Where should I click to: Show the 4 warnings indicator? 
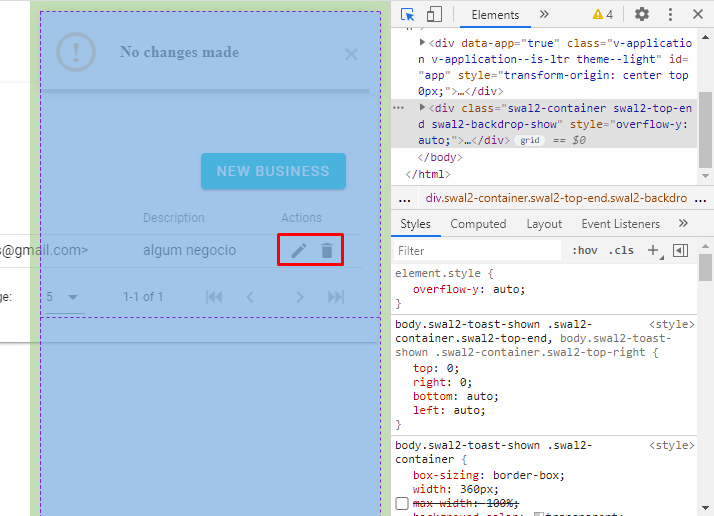pyautogui.click(x=602, y=15)
